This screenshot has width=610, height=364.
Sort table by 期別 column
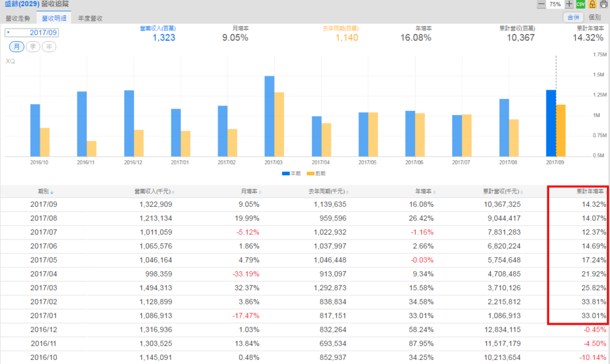coord(45,191)
